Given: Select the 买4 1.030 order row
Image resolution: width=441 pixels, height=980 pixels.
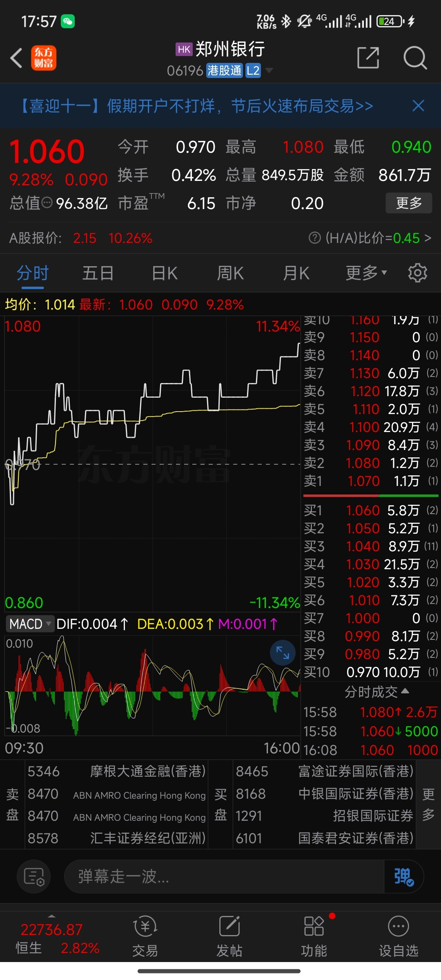Looking at the screenshot, I should click(x=371, y=564).
